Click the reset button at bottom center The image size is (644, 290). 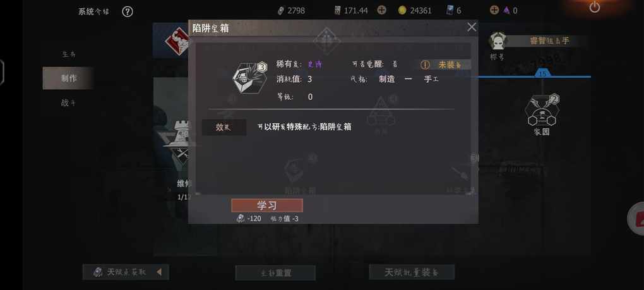point(275,273)
